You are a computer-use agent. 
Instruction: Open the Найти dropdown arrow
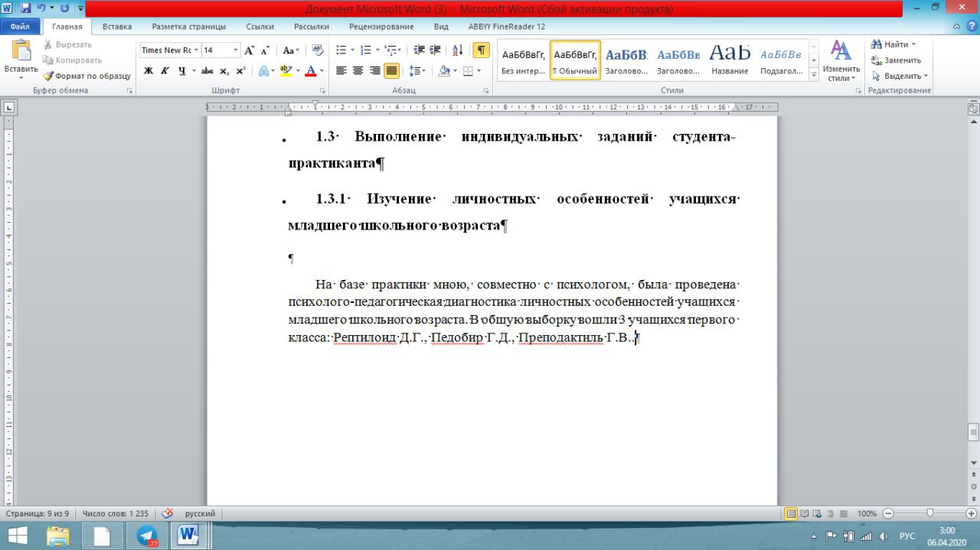click(x=913, y=44)
